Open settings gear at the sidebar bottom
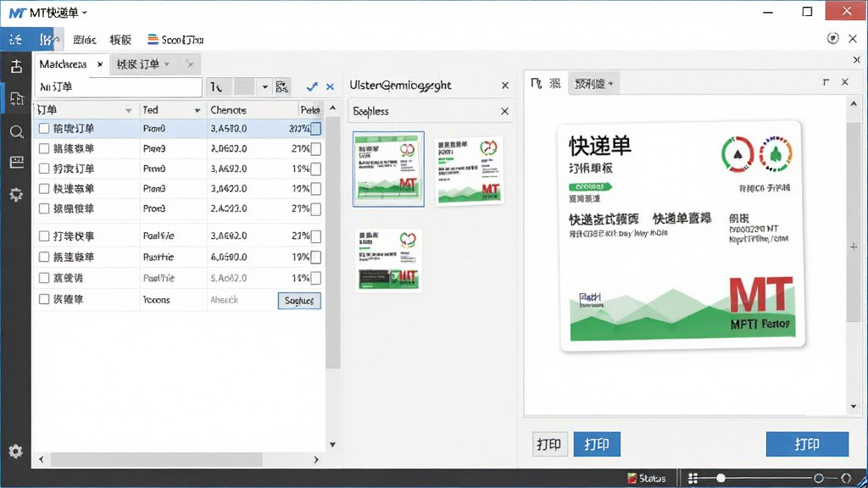The height and width of the screenshot is (488, 868). [15, 452]
